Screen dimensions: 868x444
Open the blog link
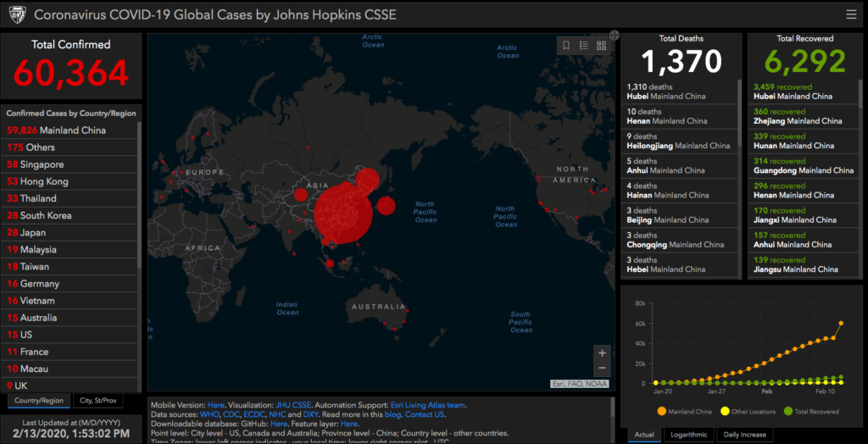392,414
